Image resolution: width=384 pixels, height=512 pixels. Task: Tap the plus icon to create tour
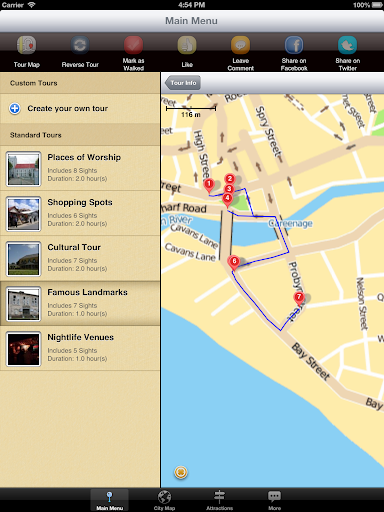(x=15, y=108)
